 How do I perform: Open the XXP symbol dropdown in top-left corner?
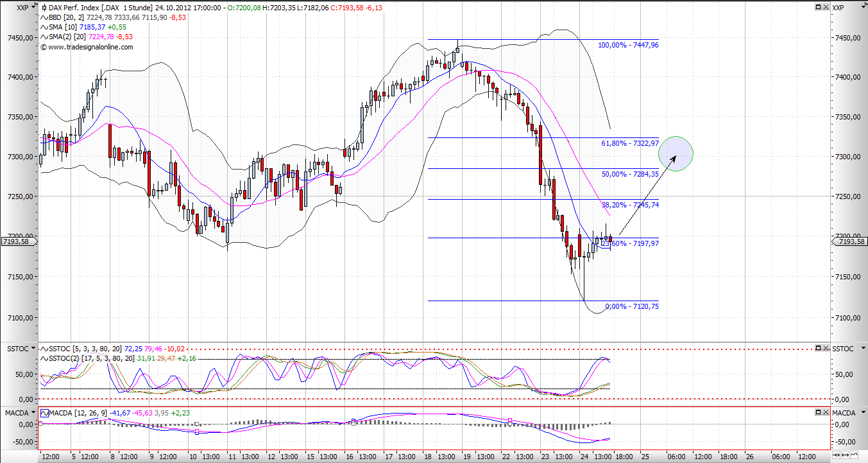33,7
